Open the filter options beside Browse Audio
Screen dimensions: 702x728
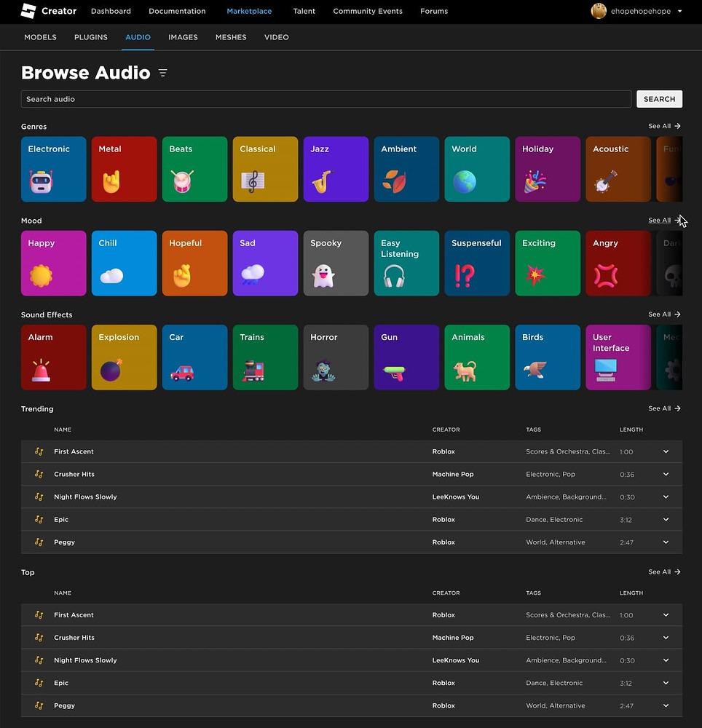point(163,73)
